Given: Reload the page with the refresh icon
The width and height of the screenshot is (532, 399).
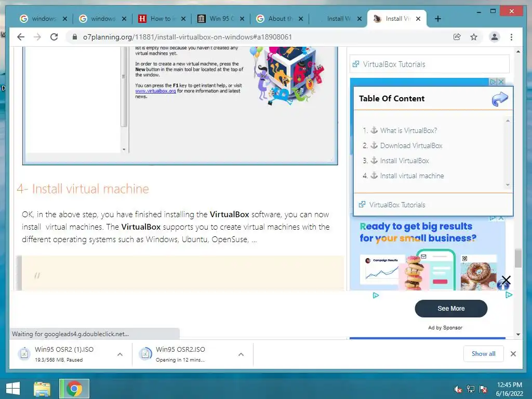Looking at the screenshot, I should tap(54, 37).
